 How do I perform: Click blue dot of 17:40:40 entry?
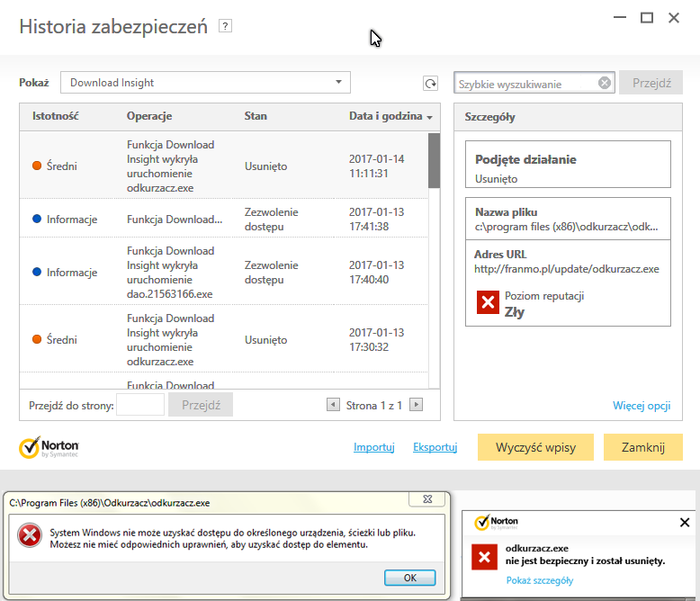(x=37, y=272)
